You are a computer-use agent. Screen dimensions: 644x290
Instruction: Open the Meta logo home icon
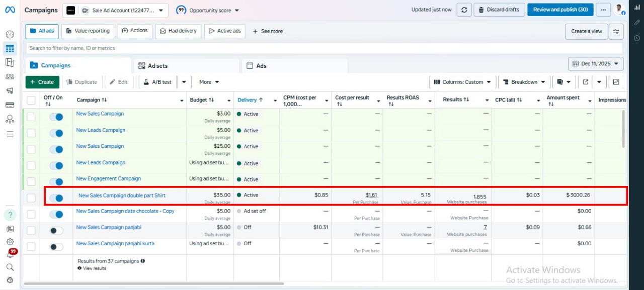coord(10,10)
